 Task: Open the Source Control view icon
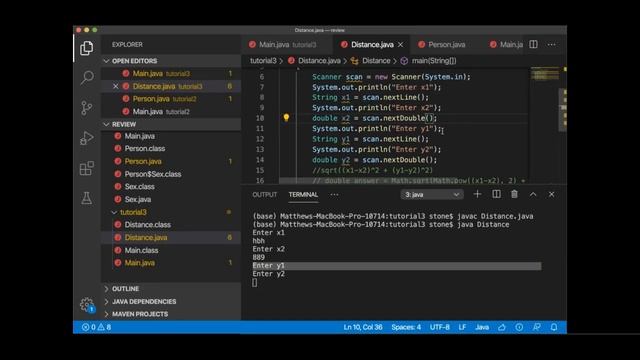87,108
